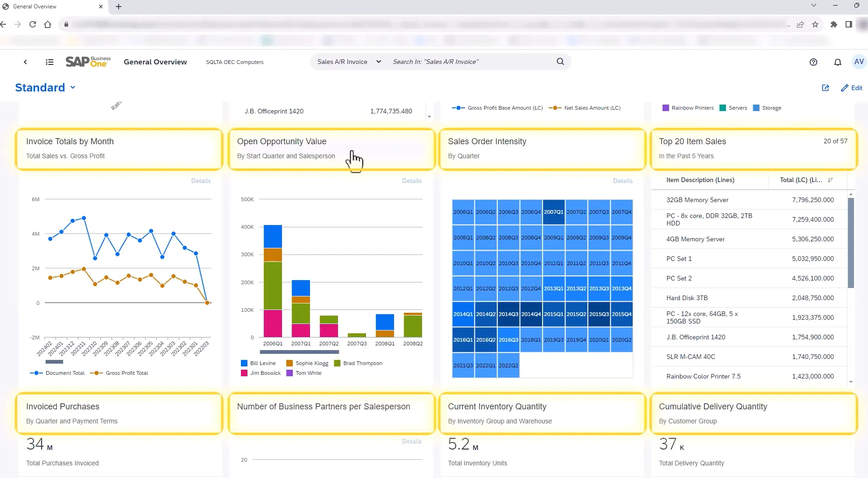Click the Open Opportunity chart horizontal scrollbar
This screenshot has width=868, height=478.
[299, 352]
